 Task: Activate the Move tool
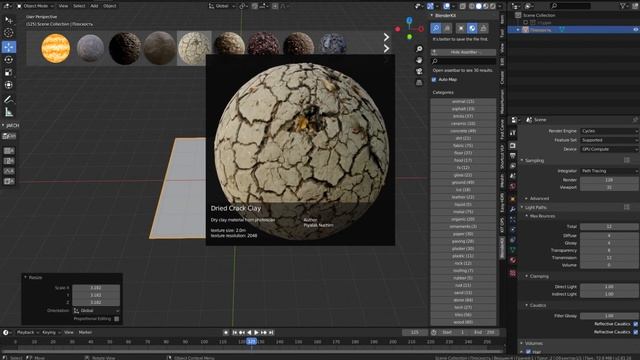click(x=9, y=47)
